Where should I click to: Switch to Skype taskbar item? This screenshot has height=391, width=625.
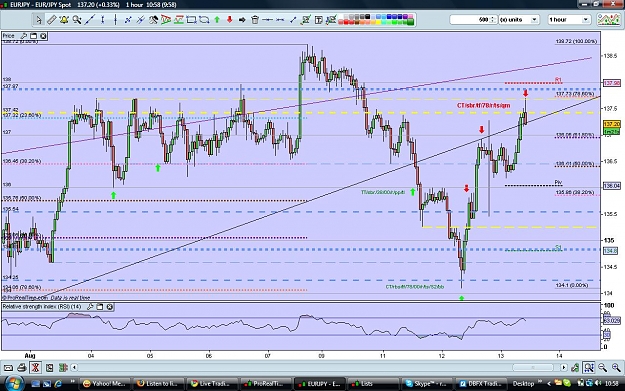426,383
